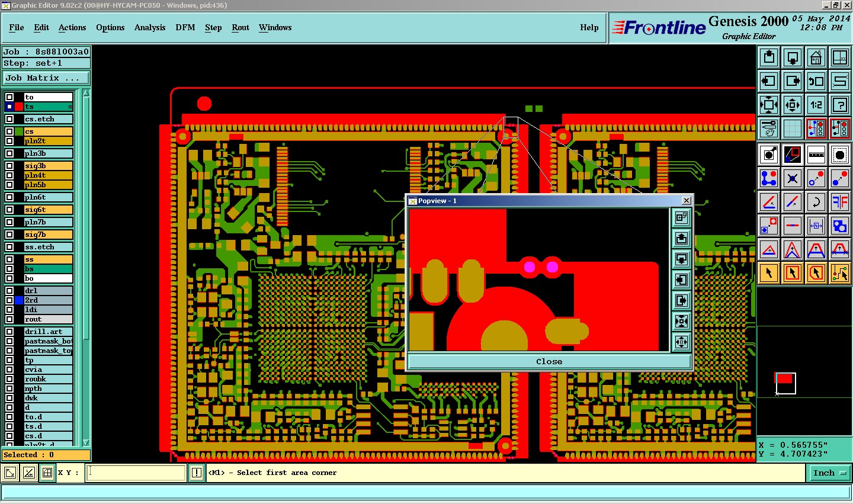Viewport: 853px width, 504px height.
Task: Click the black X delete-point icon
Action: 793,178
